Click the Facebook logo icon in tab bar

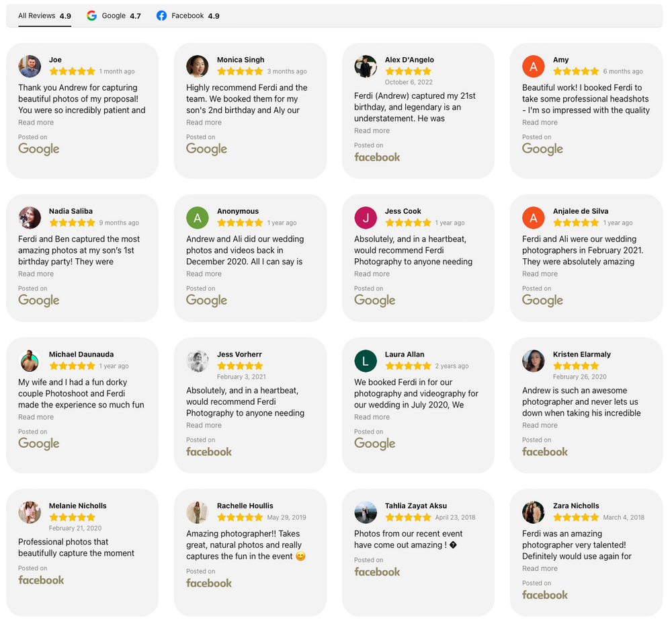coord(161,16)
